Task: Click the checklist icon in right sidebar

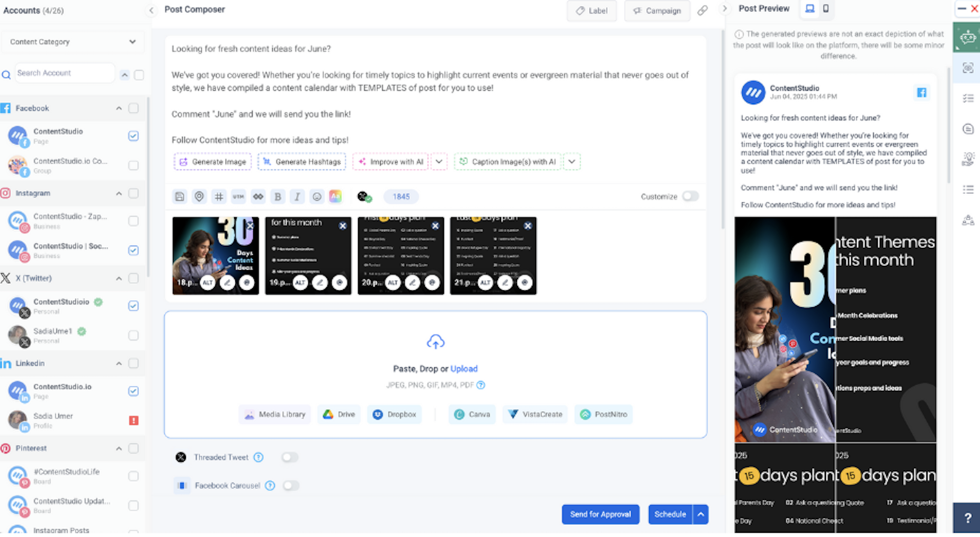Action: click(968, 99)
